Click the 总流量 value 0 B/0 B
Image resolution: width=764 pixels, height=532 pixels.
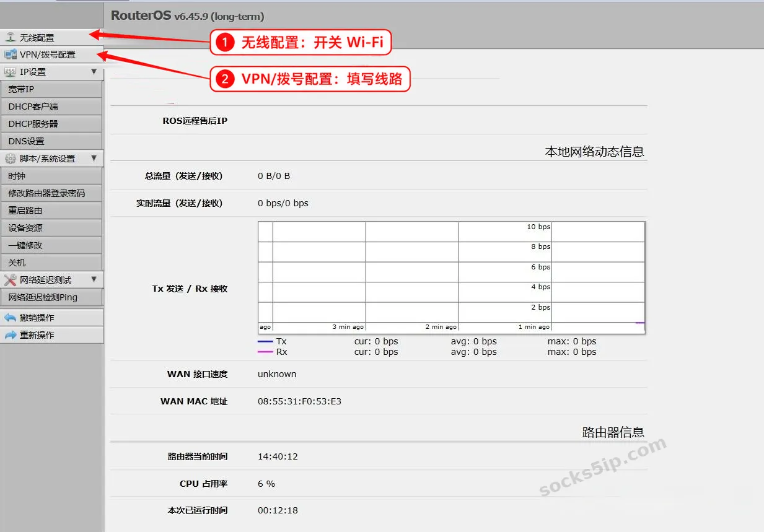(x=274, y=176)
